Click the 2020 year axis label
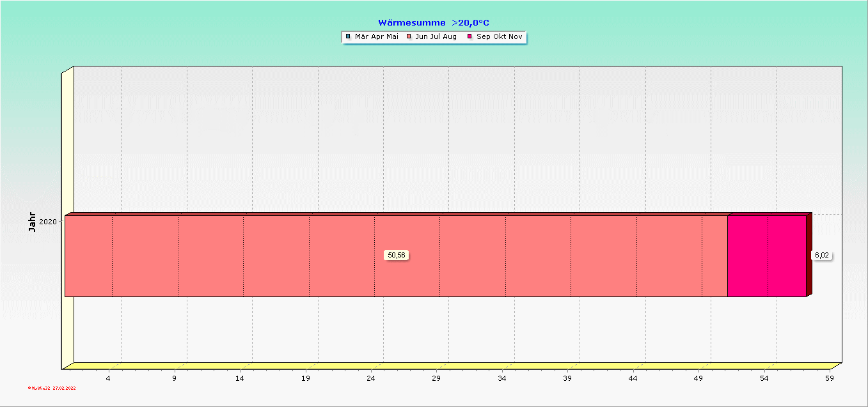 click(48, 222)
